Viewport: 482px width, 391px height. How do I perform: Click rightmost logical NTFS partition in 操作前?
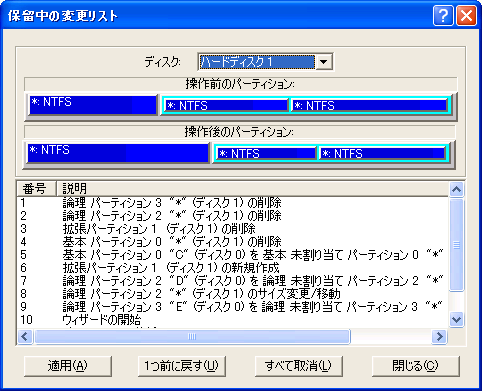click(369, 105)
